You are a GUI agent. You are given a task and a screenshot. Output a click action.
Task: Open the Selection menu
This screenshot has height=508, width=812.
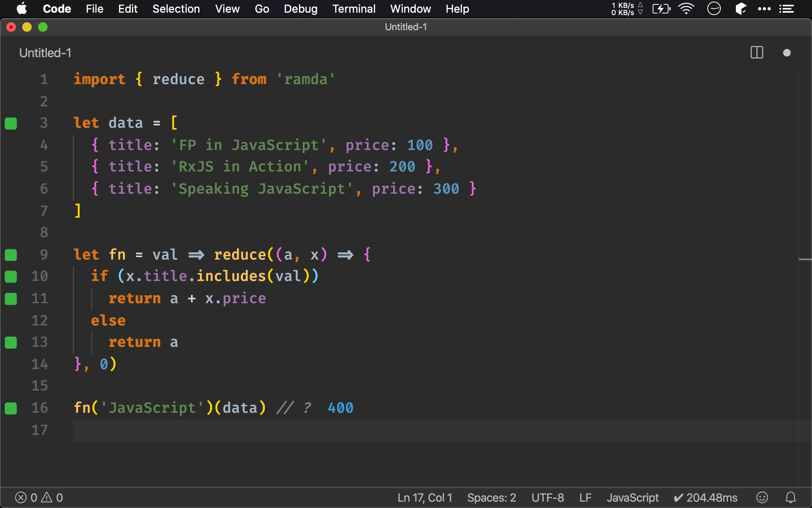pyautogui.click(x=176, y=9)
